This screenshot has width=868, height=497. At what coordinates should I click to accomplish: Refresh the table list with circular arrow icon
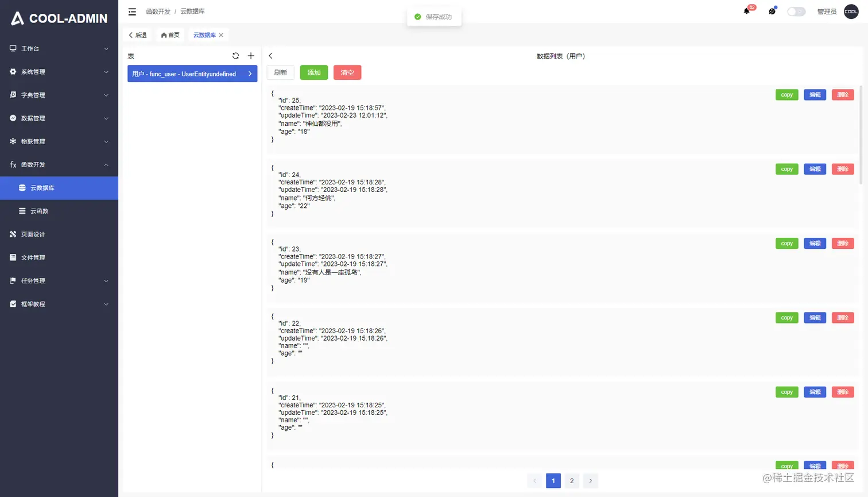tap(235, 56)
